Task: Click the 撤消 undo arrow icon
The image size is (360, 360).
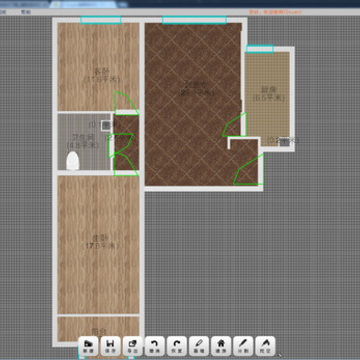Action: pyautogui.click(x=155, y=346)
